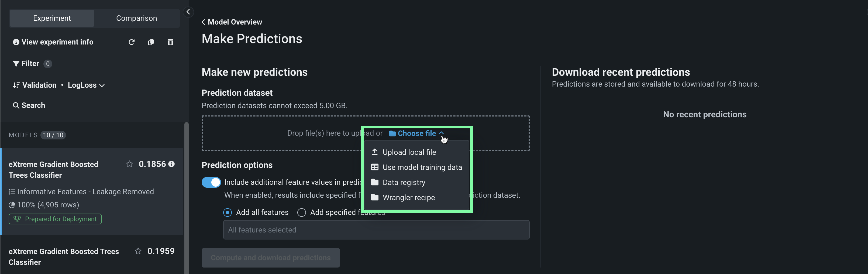This screenshot has width=868, height=274.
Task: Click the delete experiment trash icon
Action: pyautogui.click(x=170, y=42)
